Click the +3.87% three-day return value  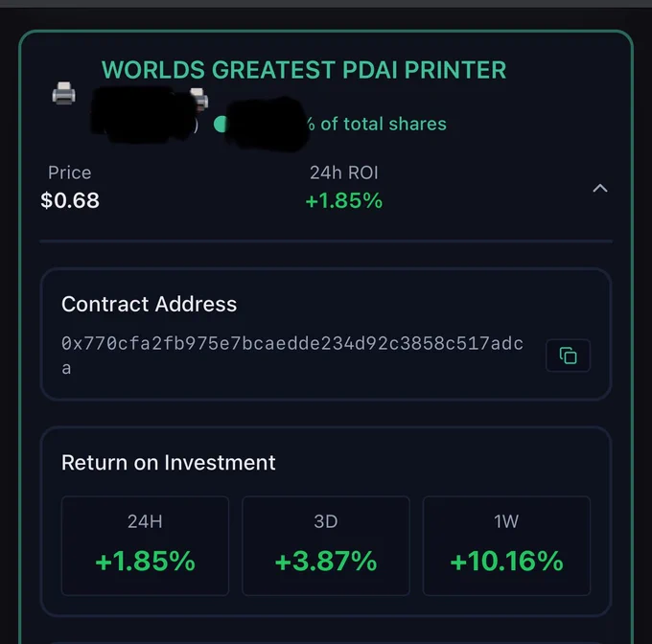326,561
